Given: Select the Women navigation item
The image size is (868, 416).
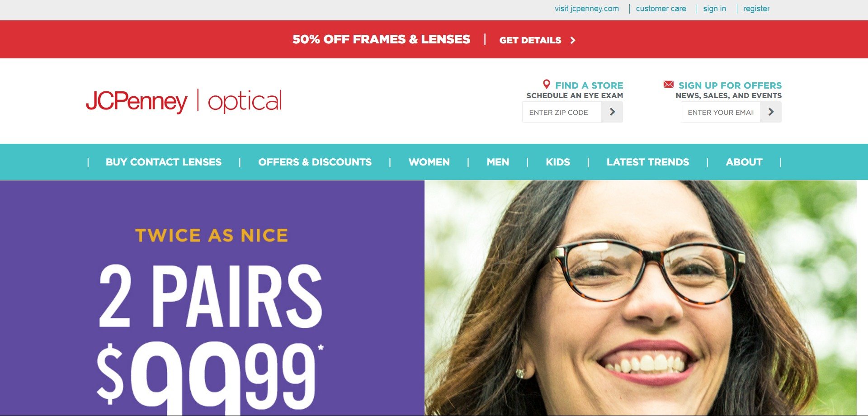Looking at the screenshot, I should [x=429, y=162].
